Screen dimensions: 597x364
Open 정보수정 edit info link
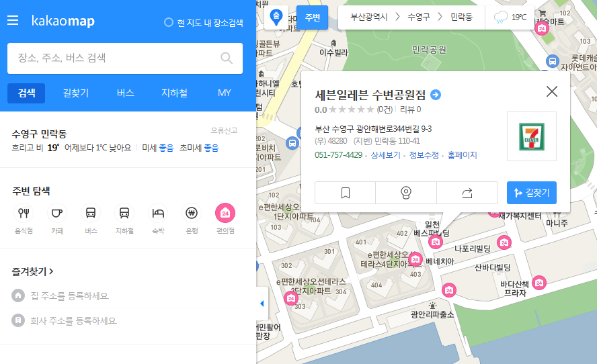coord(424,155)
